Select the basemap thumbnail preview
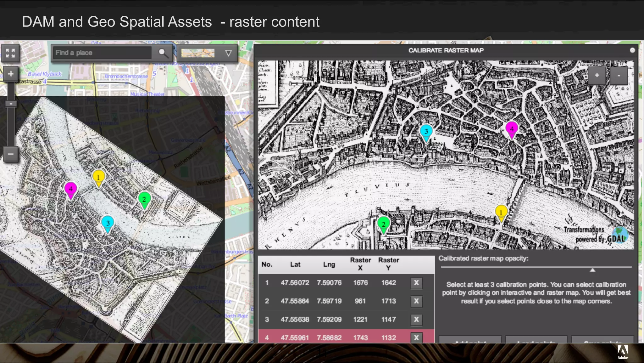Viewport: 644px width, 363px height. coord(198,53)
